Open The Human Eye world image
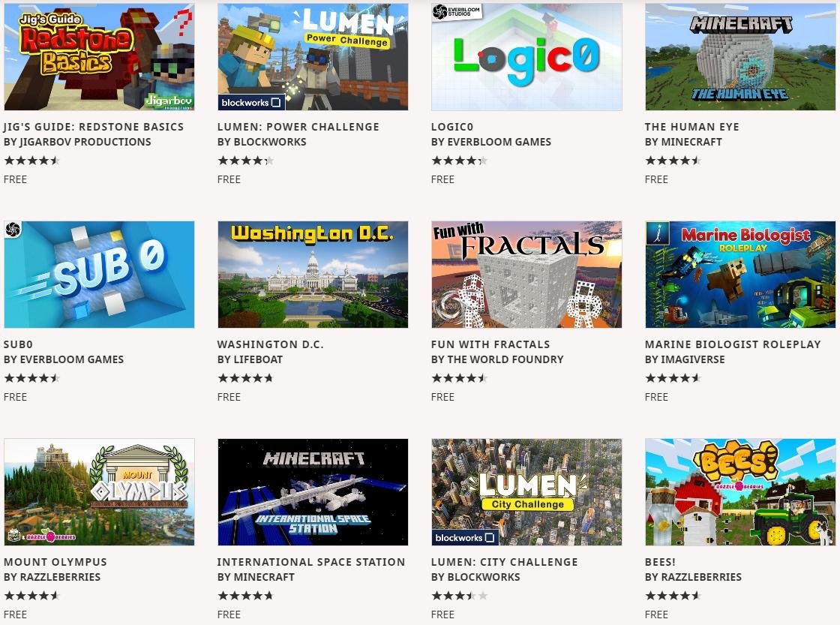This screenshot has height=625, width=840. (x=740, y=57)
